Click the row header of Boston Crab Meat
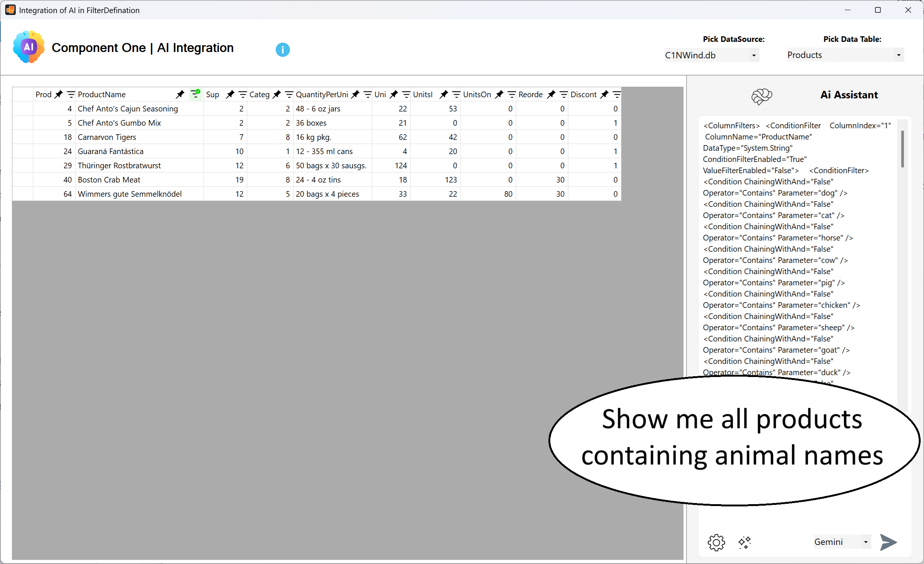 [x=22, y=180]
